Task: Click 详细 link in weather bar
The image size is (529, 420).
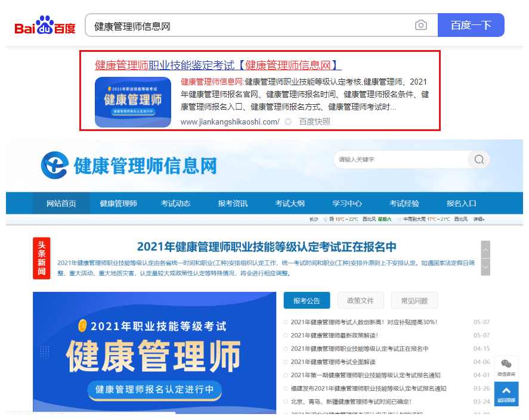Action: click(x=479, y=219)
